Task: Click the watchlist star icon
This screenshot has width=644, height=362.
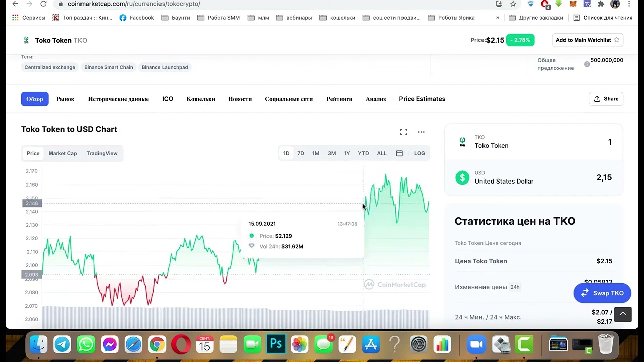Action: coord(617,40)
